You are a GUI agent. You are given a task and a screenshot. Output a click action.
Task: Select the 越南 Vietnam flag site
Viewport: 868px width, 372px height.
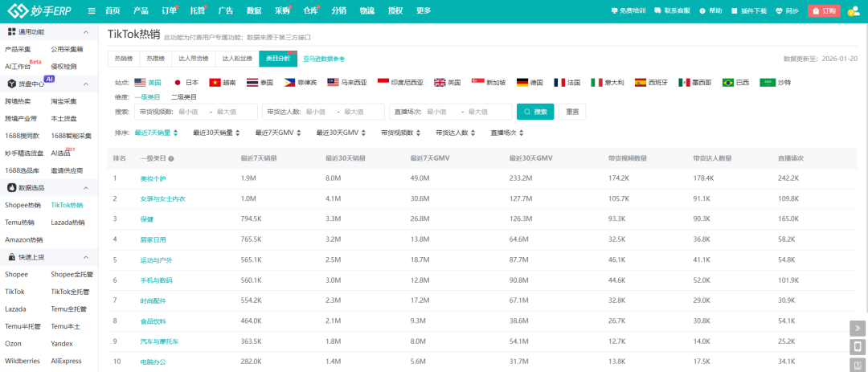point(223,83)
